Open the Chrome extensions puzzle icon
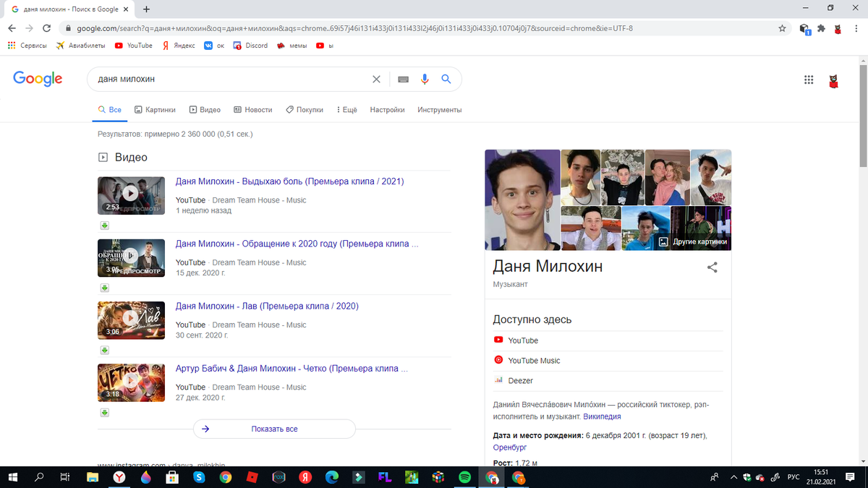 click(821, 28)
